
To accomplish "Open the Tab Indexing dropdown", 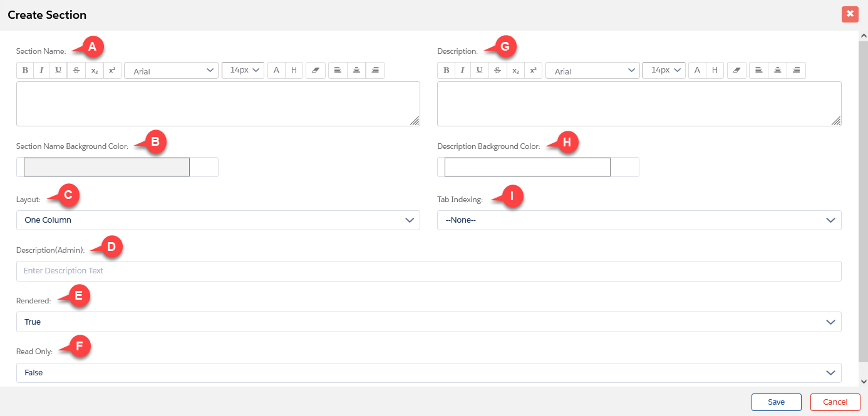I will (x=639, y=220).
